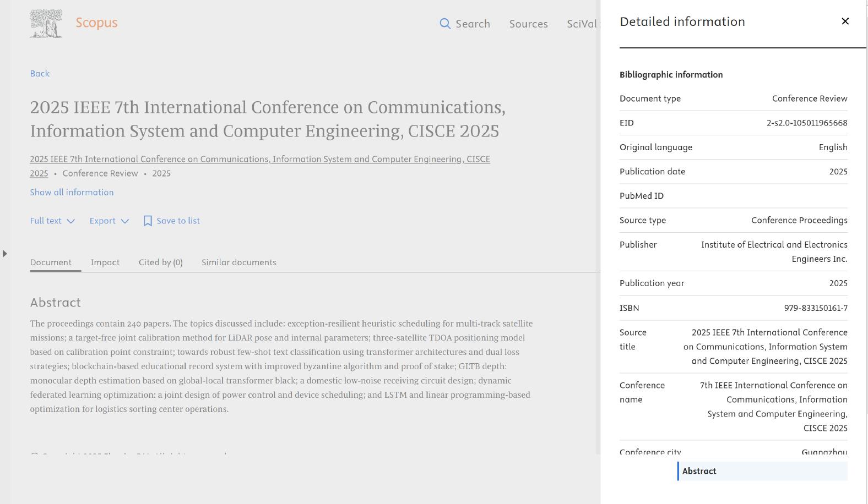The image size is (868, 504).
Task: Click Show all information link
Action: (72, 193)
